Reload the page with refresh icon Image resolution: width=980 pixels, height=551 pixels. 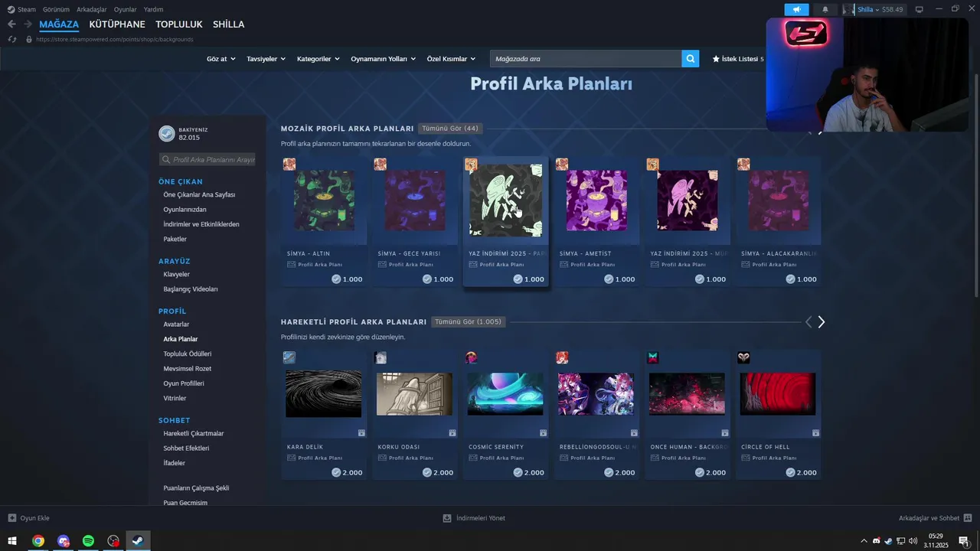(x=12, y=39)
